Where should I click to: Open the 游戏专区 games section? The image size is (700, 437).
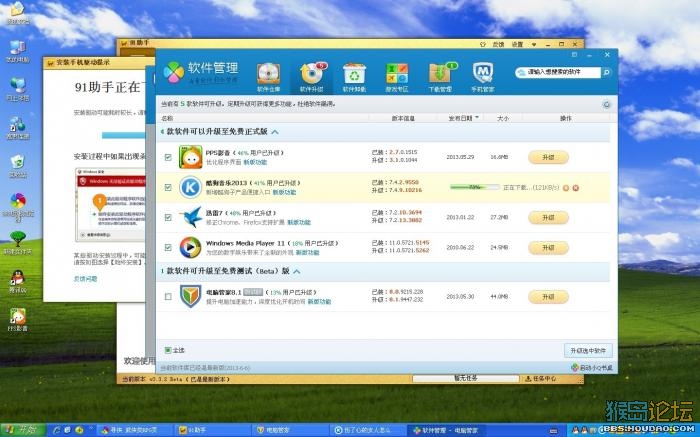tap(397, 77)
